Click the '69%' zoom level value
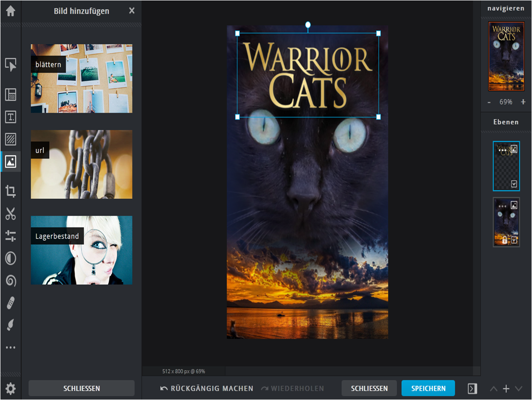This screenshot has width=532, height=400. click(506, 102)
